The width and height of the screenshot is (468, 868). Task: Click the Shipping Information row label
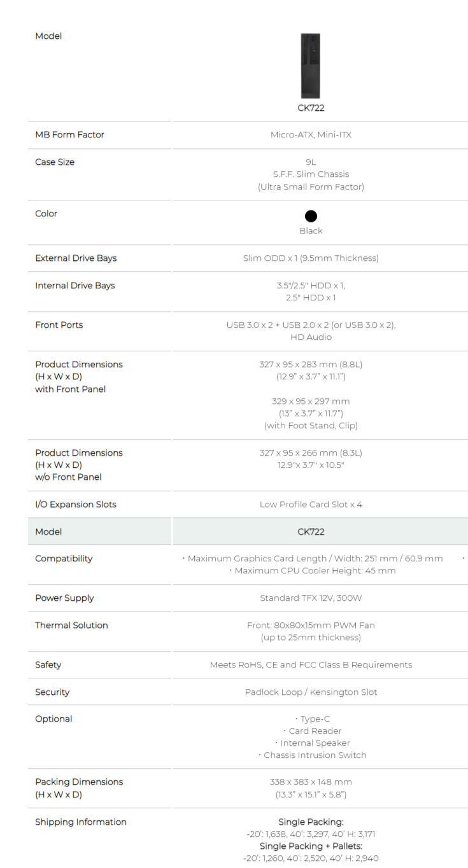pos(81,822)
